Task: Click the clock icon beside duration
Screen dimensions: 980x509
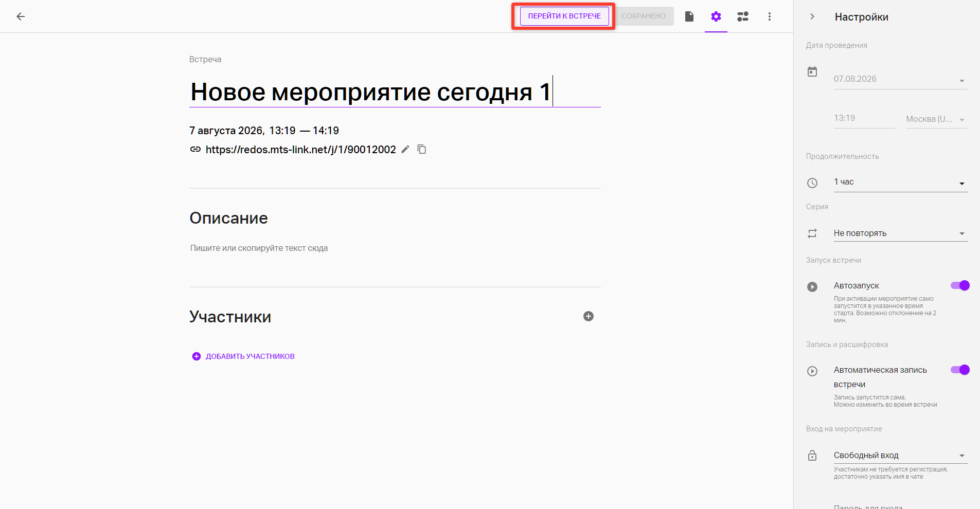Action: click(x=812, y=183)
